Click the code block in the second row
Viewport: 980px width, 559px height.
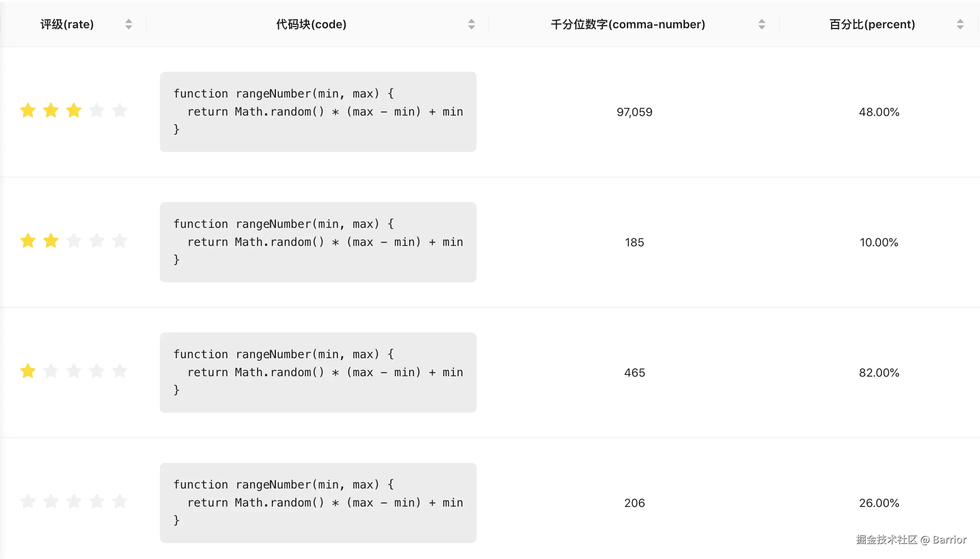(x=318, y=242)
